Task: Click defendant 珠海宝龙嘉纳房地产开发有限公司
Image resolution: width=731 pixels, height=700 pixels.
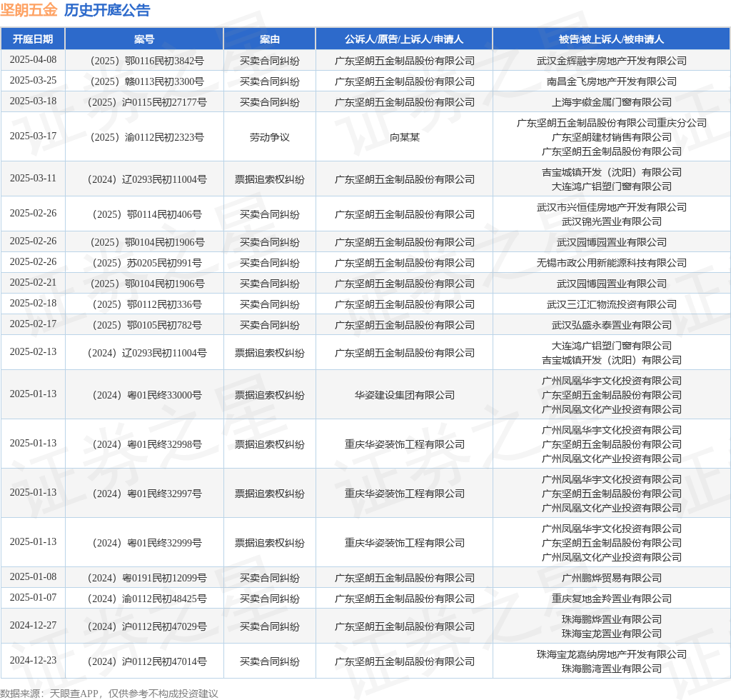Action: pyautogui.click(x=612, y=654)
